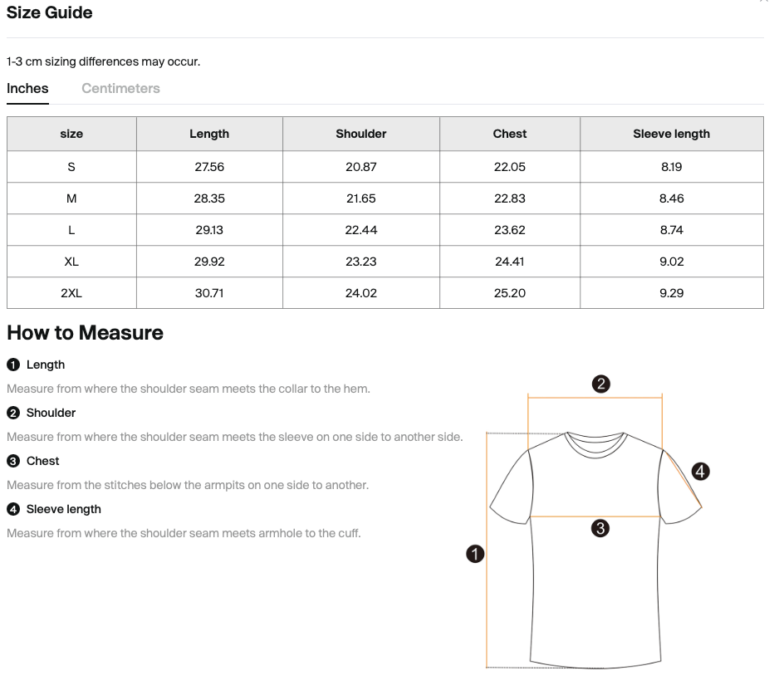Click the circled 4 icon near the sleeve
The height and width of the screenshot is (700, 779).
click(700, 471)
